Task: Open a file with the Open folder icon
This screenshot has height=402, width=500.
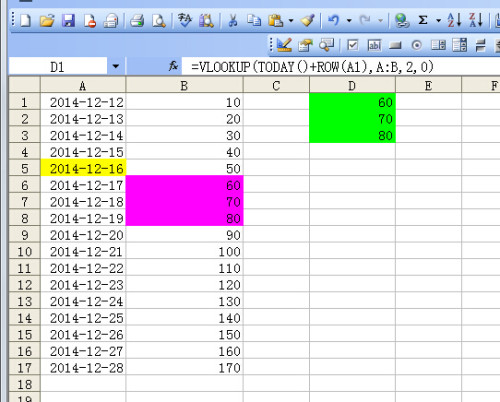Action: (47, 21)
